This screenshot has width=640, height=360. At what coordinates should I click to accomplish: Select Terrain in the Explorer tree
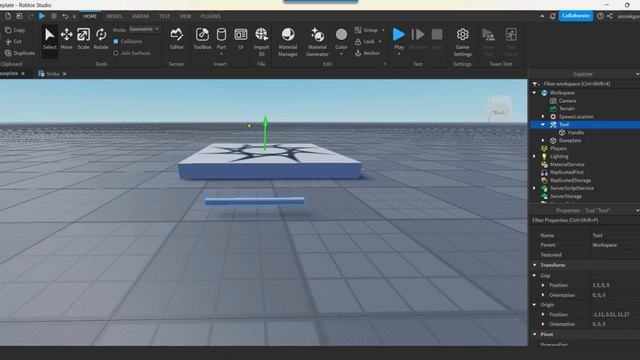(x=567, y=108)
